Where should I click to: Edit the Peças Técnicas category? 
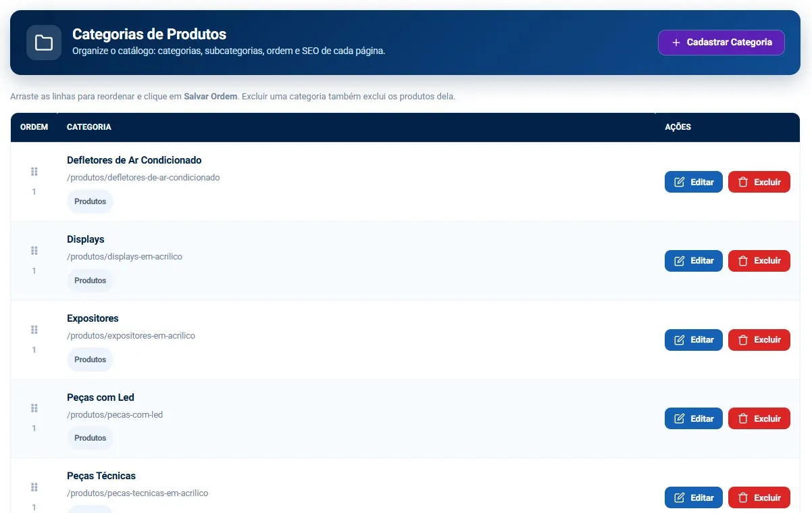point(694,497)
